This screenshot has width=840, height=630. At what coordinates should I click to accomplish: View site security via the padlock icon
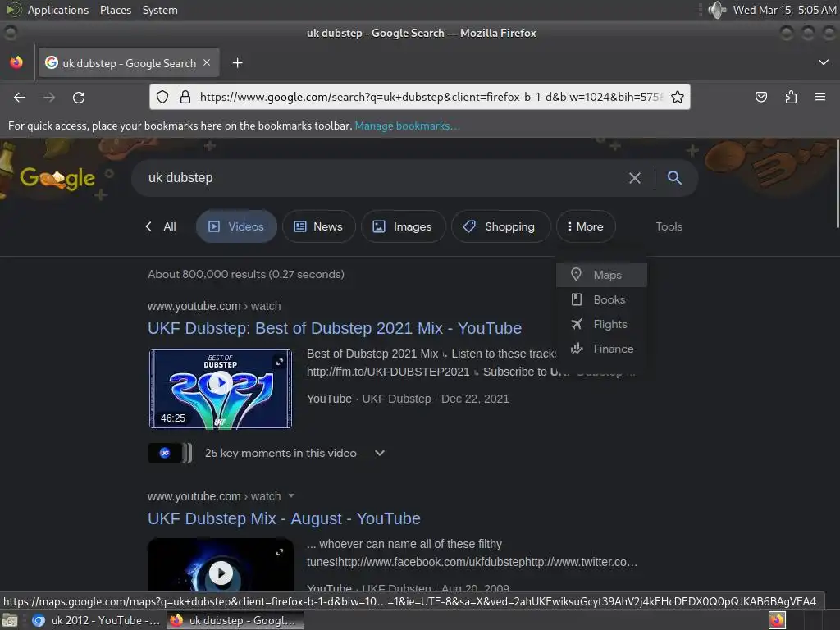click(x=185, y=97)
